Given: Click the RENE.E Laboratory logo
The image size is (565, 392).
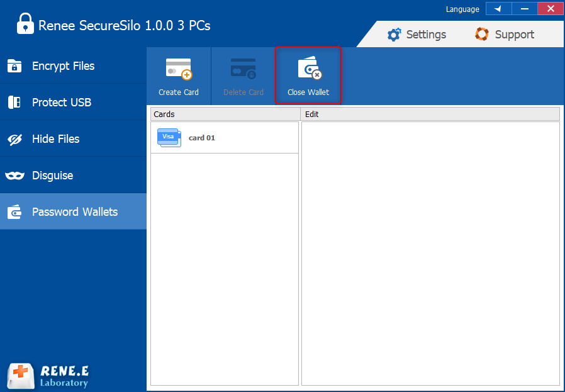Looking at the screenshot, I should coord(48,376).
